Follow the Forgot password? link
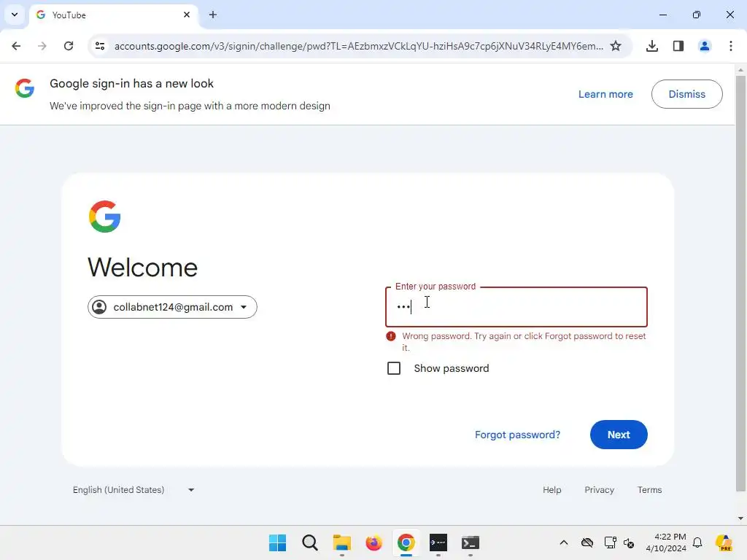 click(517, 435)
